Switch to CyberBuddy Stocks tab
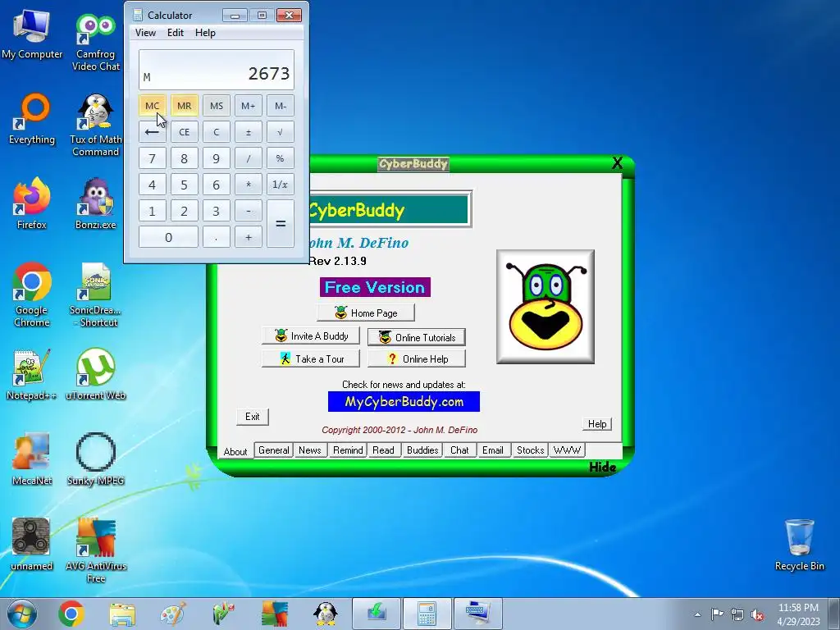 (531, 450)
